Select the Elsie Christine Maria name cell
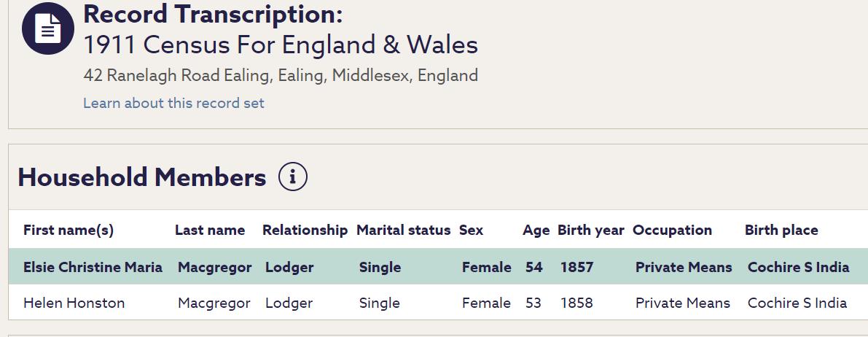This screenshot has height=337, width=868. pos(93,267)
